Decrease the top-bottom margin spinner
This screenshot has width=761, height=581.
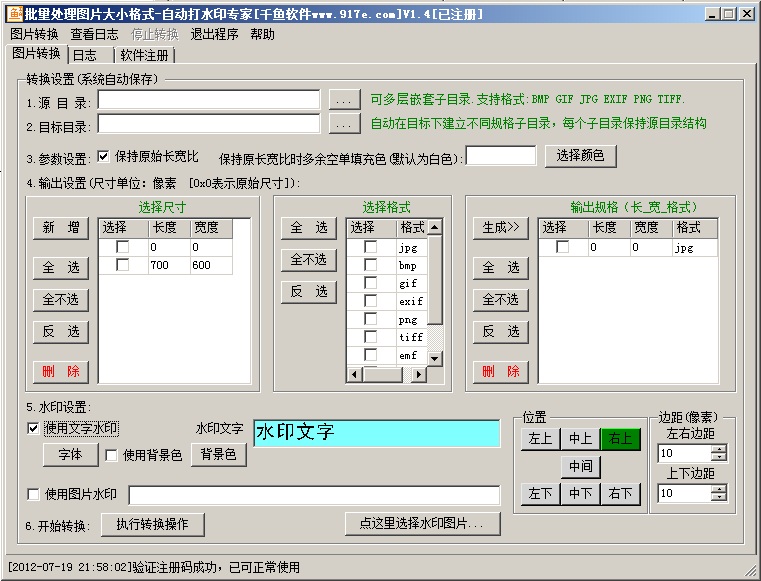719,498
